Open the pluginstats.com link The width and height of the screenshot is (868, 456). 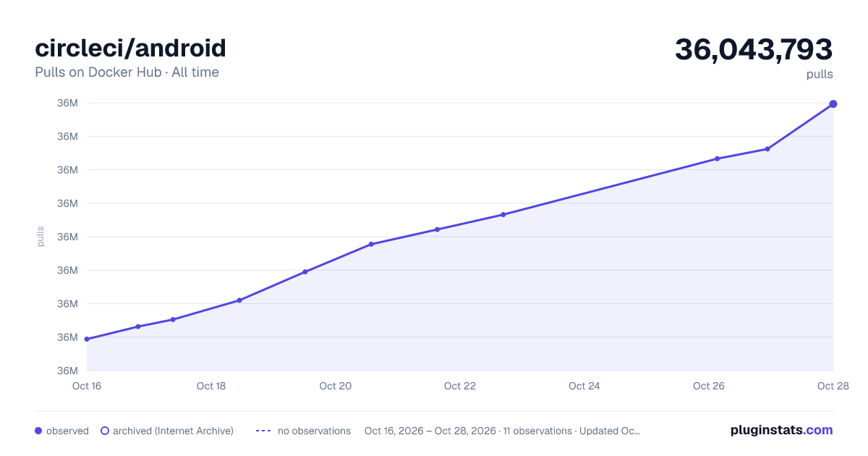781,430
